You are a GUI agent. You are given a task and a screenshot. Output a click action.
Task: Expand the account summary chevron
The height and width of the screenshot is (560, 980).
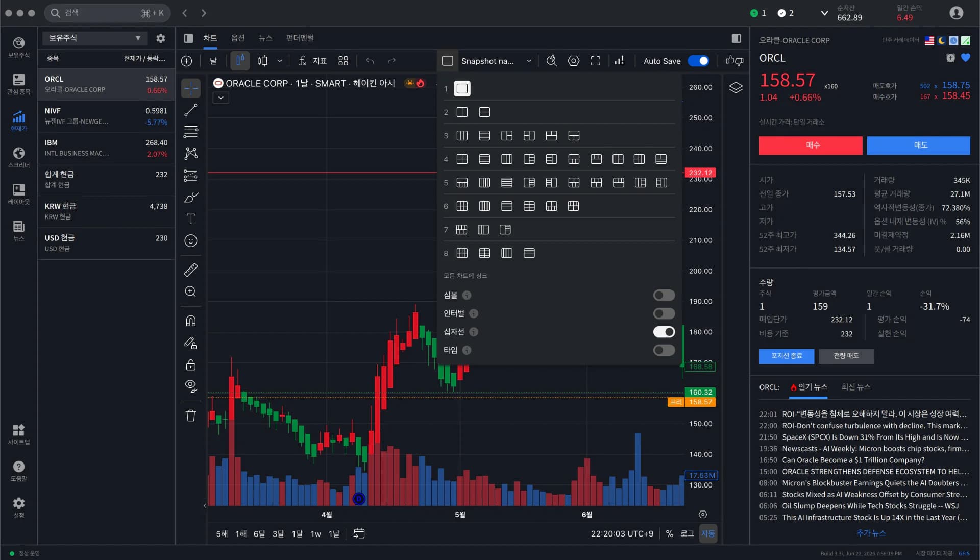click(824, 13)
